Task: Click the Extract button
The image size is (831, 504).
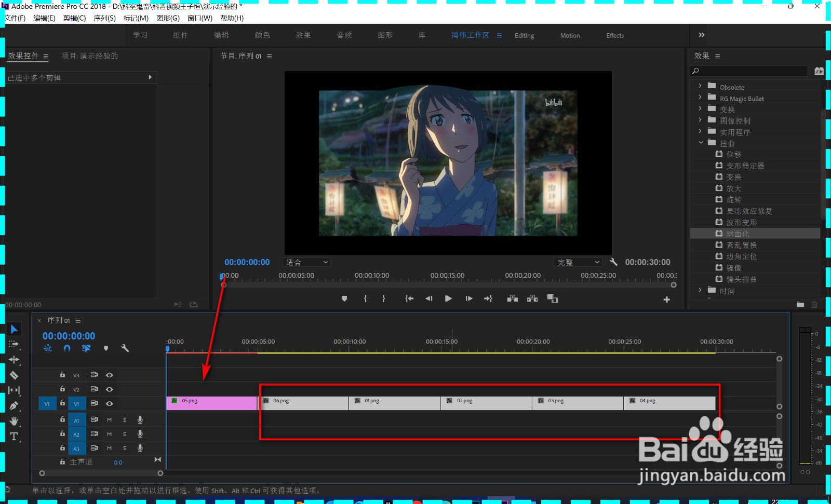Action: point(532,299)
